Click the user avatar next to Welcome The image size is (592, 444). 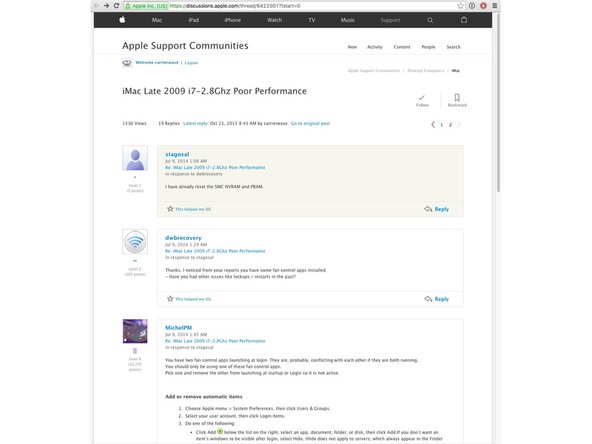click(127, 63)
